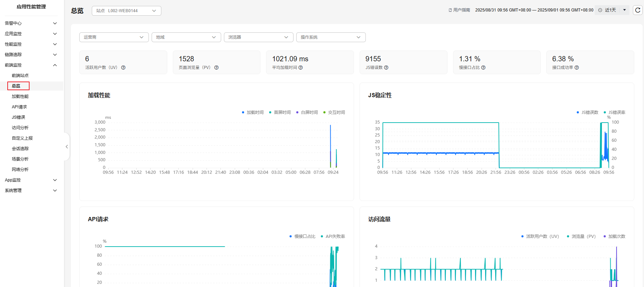
Task: Toggle 浏览量 (PV) legend in 访问流量 chart
Action: tap(581, 236)
